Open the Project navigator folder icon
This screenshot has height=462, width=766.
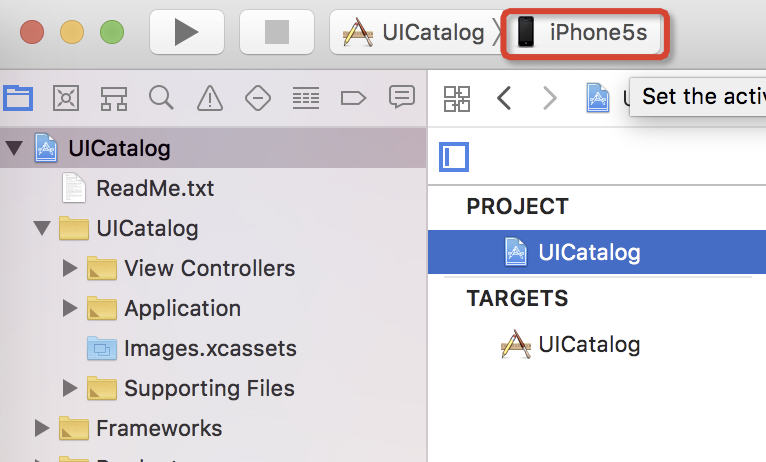[18, 98]
